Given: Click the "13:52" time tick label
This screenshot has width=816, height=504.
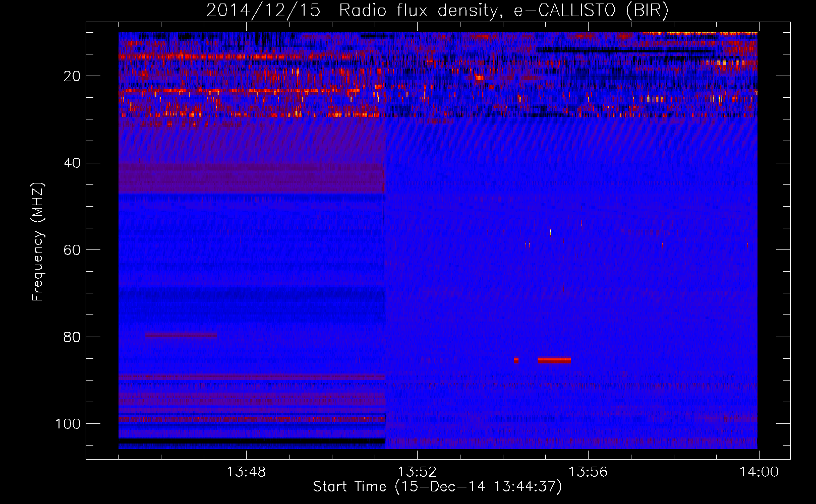Looking at the screenshot, I should (417, 472).
